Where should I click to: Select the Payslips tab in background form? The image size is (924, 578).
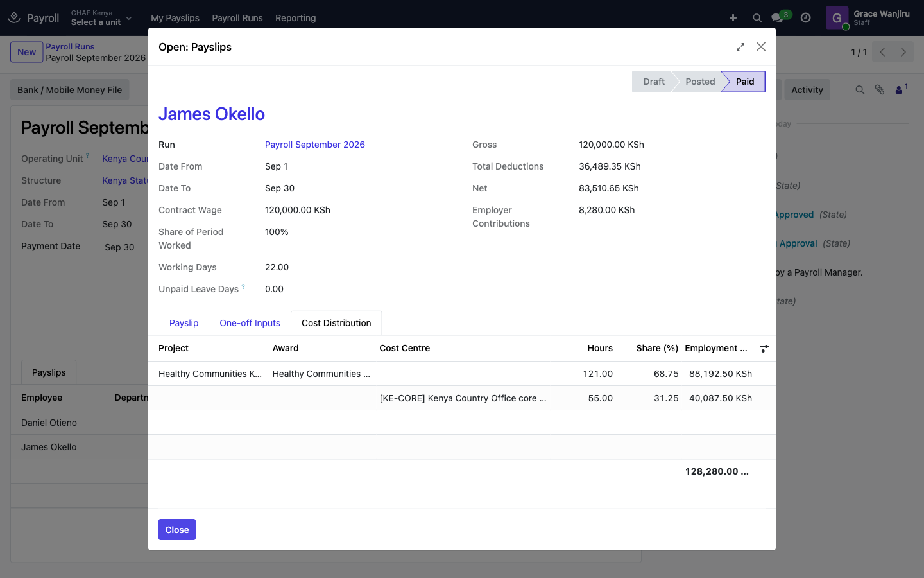(49, 372)
